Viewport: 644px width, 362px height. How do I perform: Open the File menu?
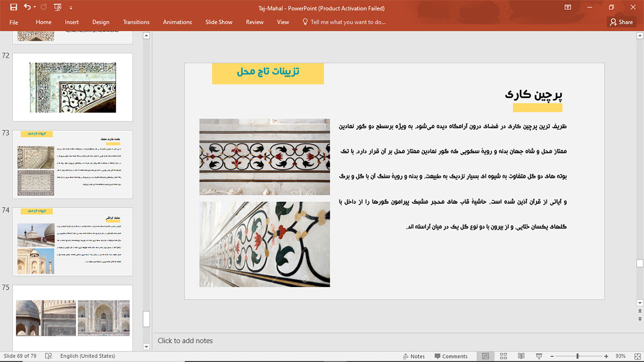(14, 22)
